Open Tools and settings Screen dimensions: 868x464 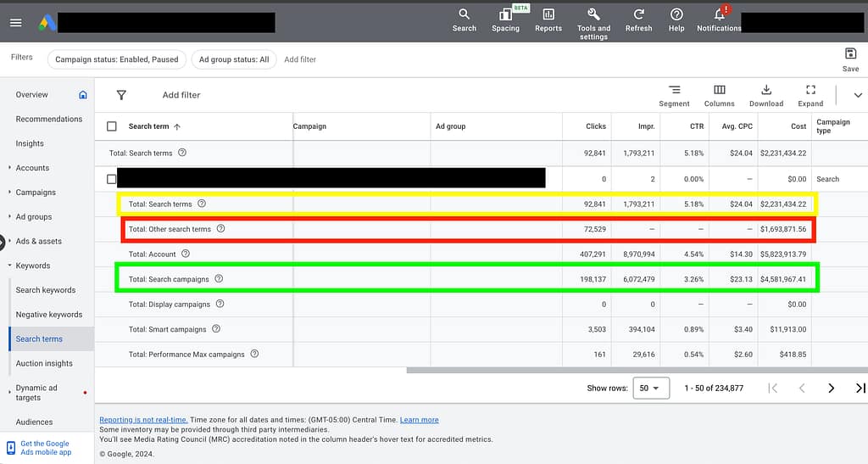coord(593,23)
